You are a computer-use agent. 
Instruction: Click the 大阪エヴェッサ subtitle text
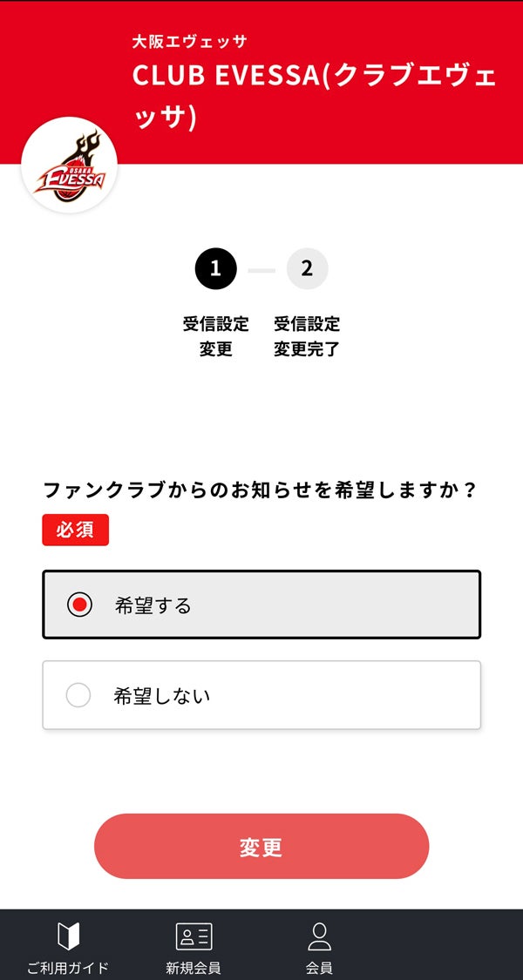pyautogui.click(x=189, y=42)
